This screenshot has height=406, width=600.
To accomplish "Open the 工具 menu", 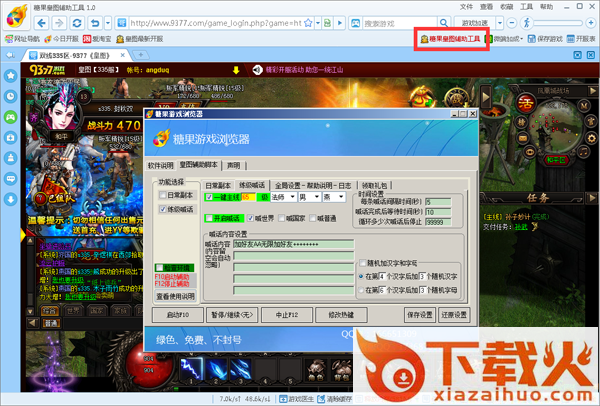I will click(527, 7).
